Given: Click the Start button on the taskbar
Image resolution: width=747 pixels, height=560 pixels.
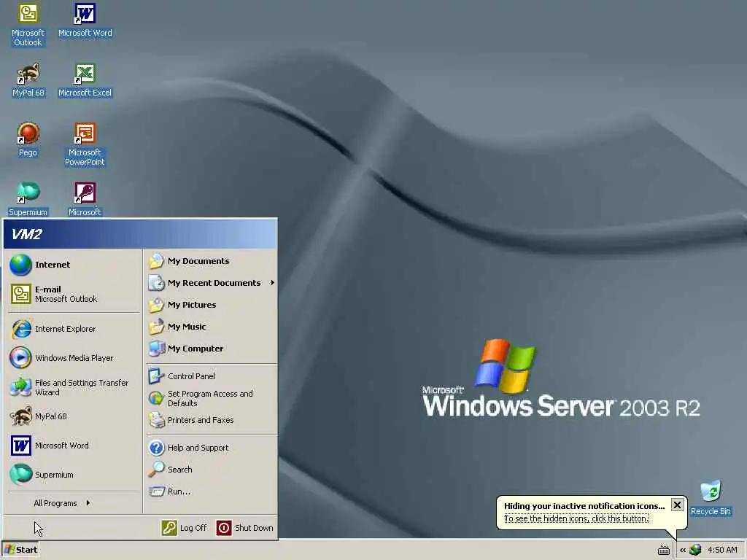Looking at the screenshot, I should pos(20,550).
